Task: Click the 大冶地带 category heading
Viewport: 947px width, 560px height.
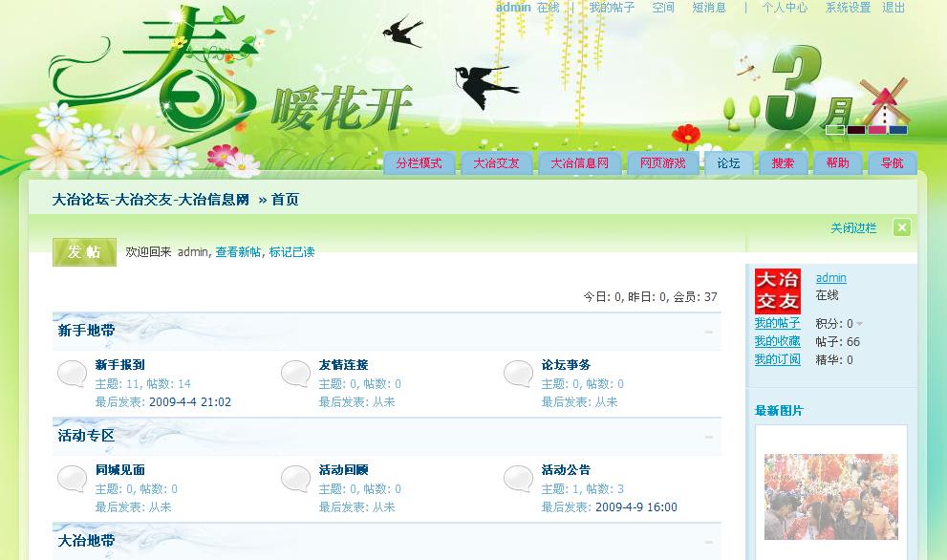Action: 86,541
